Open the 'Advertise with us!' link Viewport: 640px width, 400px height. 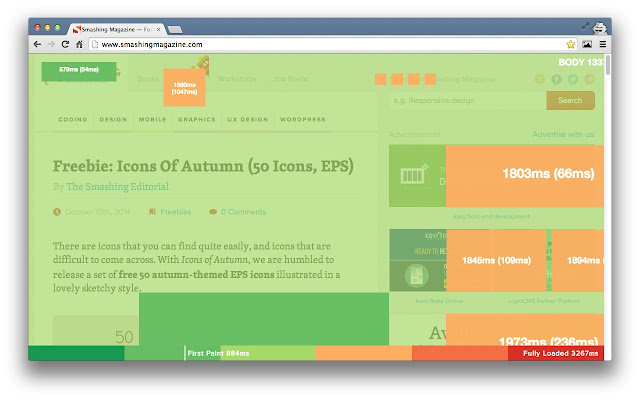pos(563,134)
